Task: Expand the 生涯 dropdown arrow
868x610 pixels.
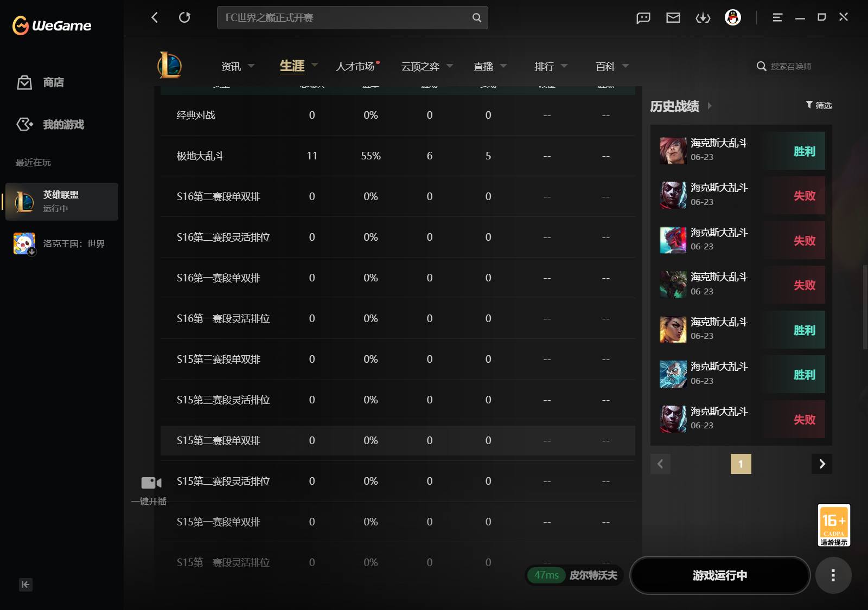Action: [315, 65]
